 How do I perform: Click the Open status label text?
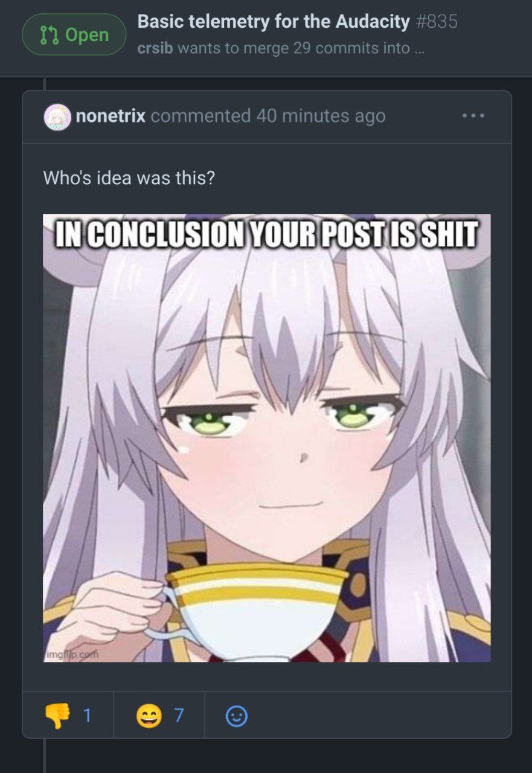pos(87,35)
